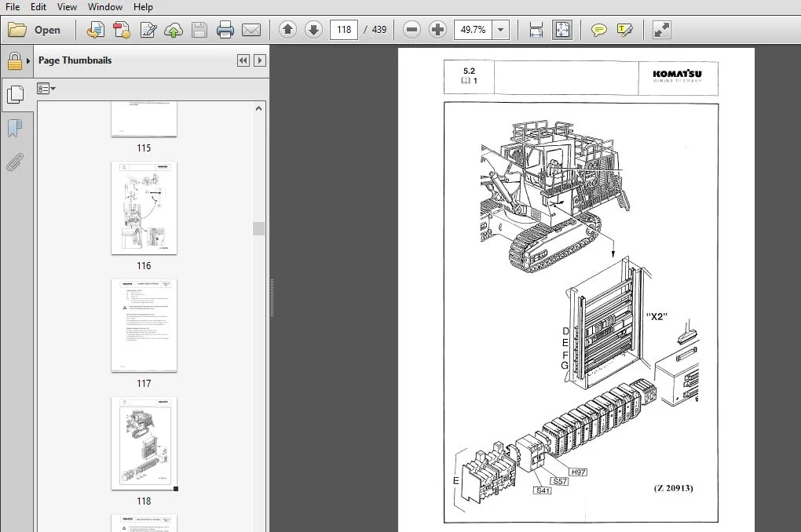Click the X2 label in diagram
This screenshot has width=801, height=532.
(657, 316)
